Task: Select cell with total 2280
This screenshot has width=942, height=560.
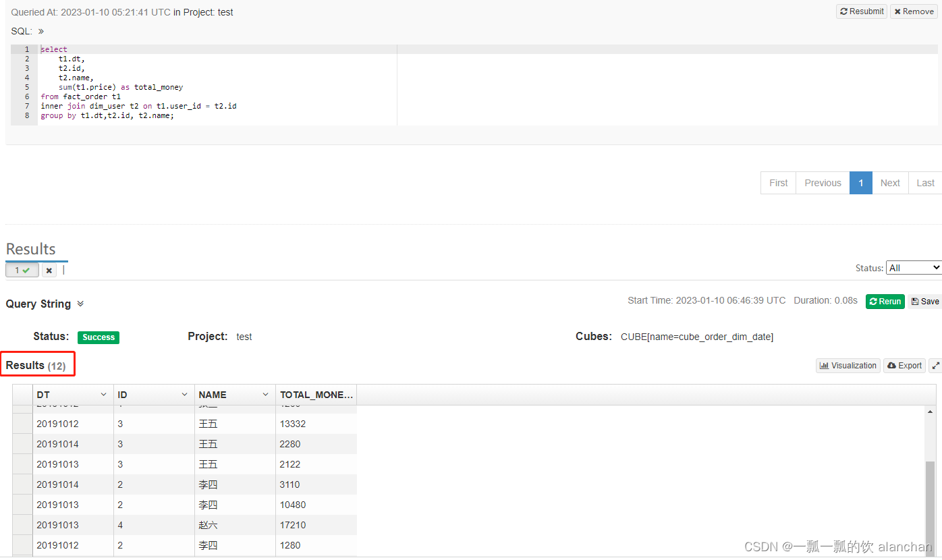Action: pos(316,444)
